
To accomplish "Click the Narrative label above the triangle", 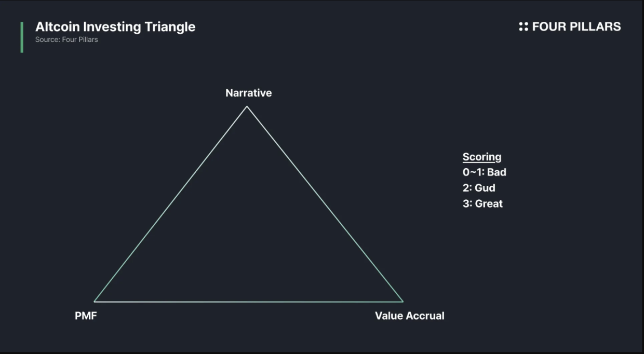I will [248, 93].
